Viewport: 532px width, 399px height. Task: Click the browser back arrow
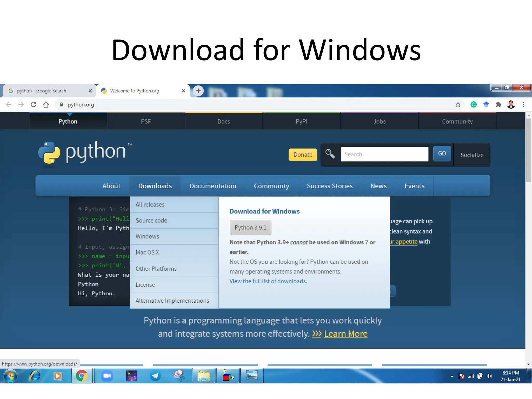(x=9, y=104)
